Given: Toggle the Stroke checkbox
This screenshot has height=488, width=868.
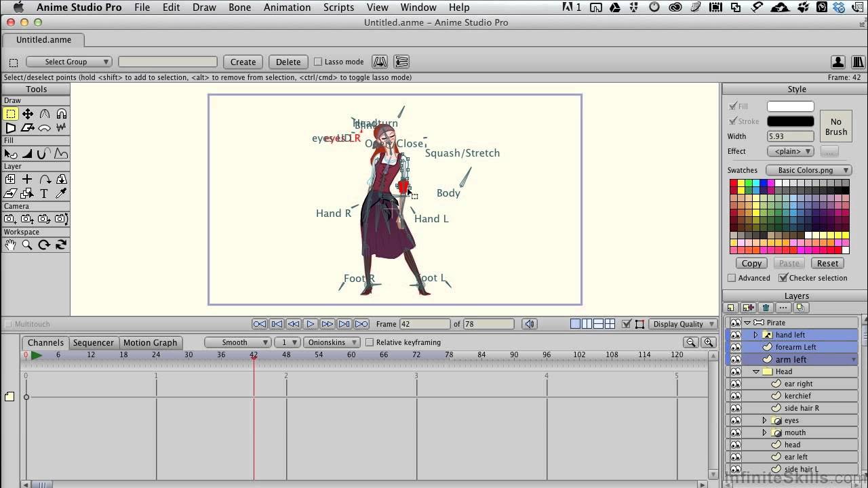Looking at the screenshot, I should [732, 121].
